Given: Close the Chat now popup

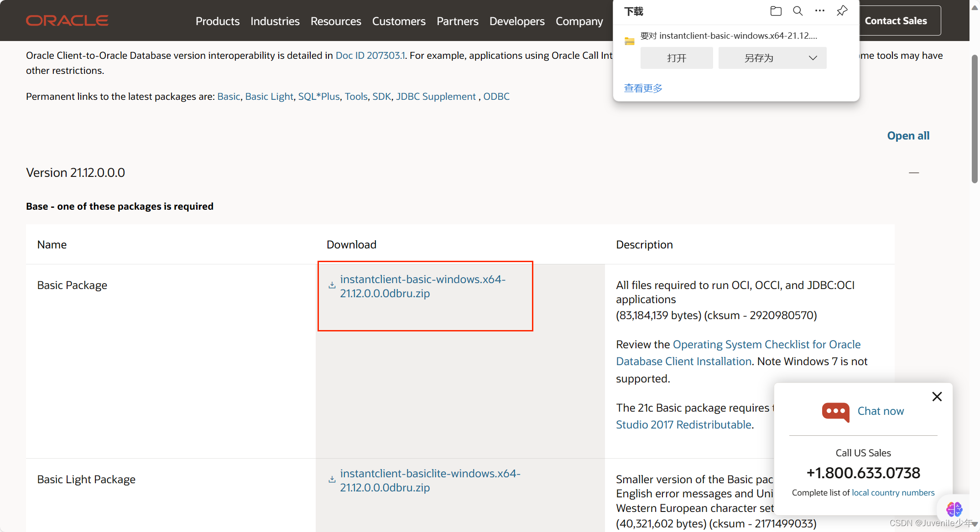Looking at the screenshot, I should tap(937, 397).
